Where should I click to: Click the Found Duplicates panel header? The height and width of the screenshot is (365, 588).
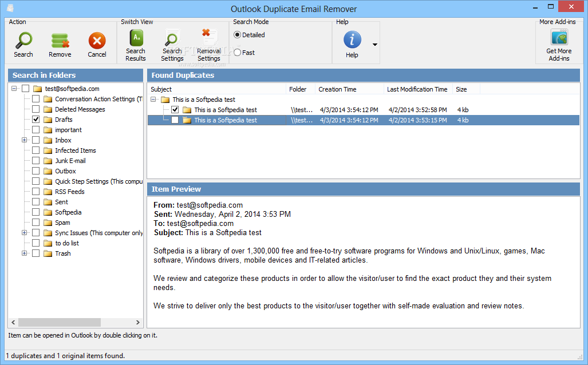pos(364,76)
